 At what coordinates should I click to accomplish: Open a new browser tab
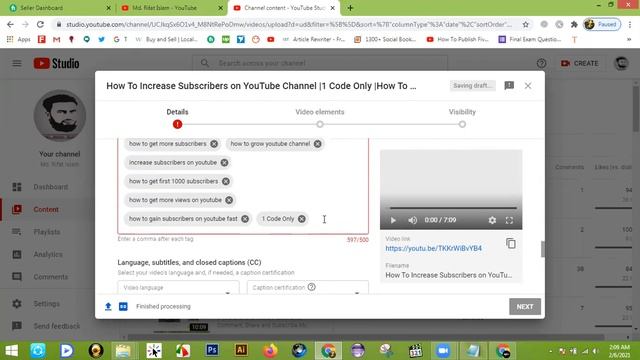(350, 8)
